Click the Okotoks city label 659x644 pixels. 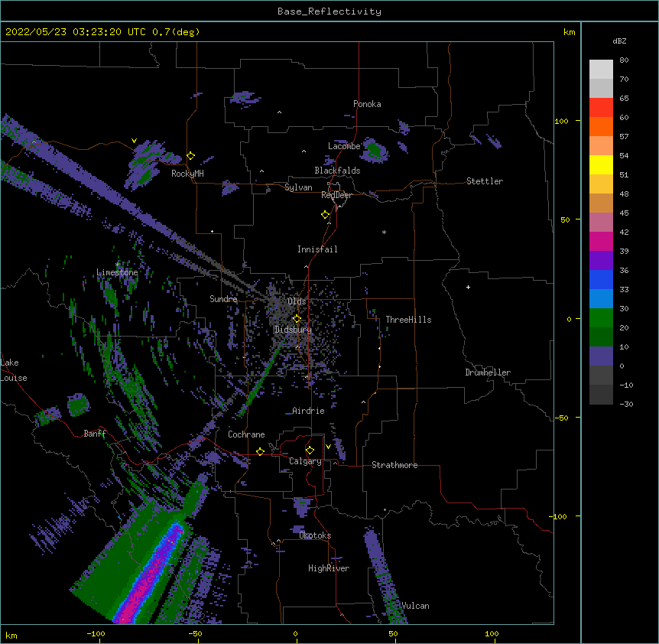tap(315, 535)
